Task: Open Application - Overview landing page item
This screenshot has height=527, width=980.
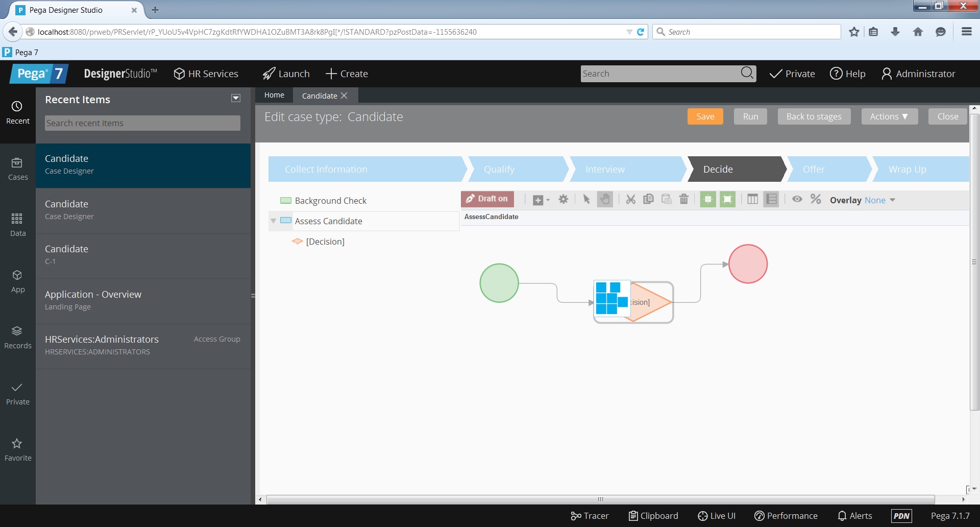Action: coord(143,301)
